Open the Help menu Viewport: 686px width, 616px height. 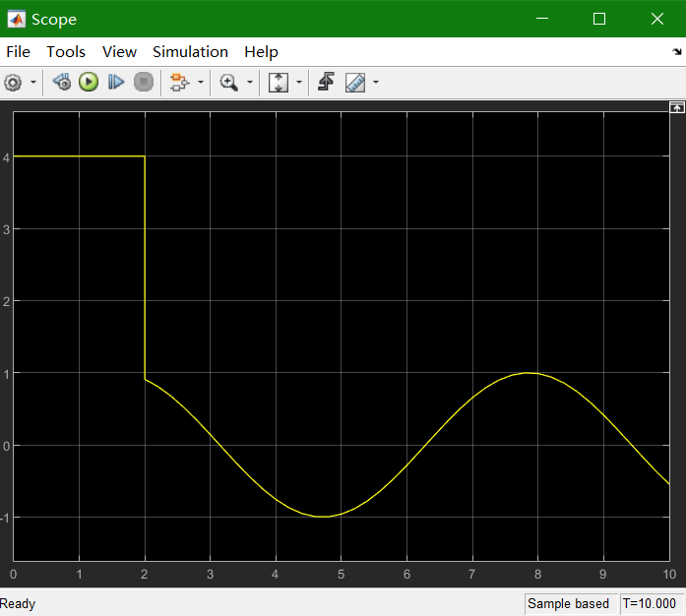click(x=261, y=52)
